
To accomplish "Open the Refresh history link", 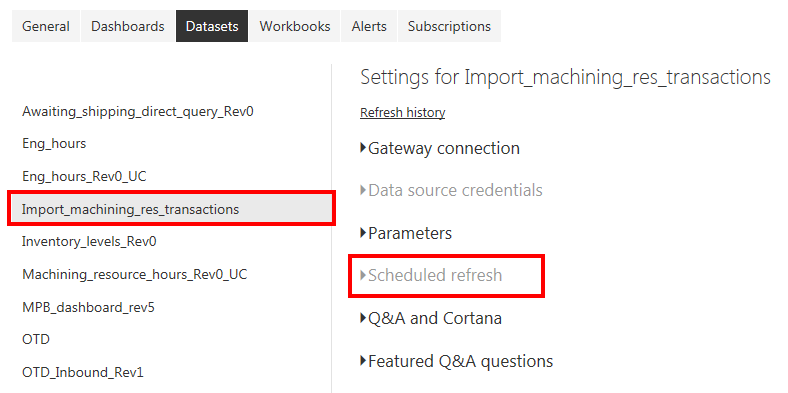I will tap(403, 113).
